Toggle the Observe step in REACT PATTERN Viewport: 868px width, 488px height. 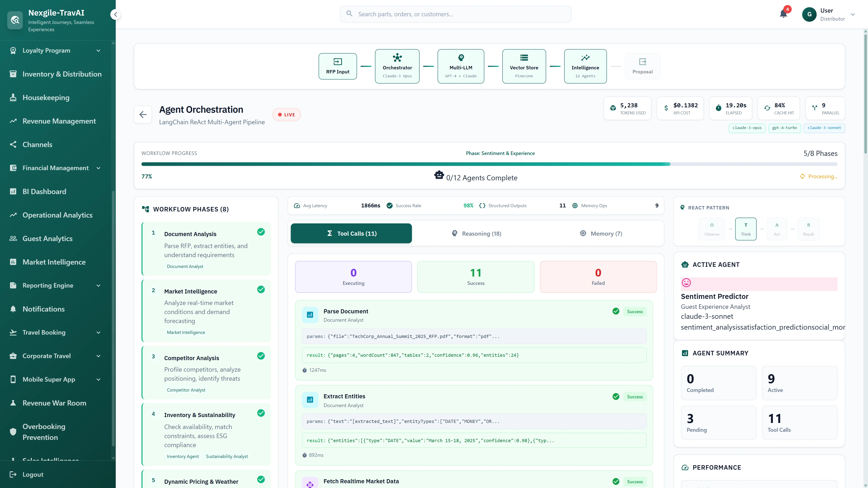pyautogui.click(x=712, y=229)
